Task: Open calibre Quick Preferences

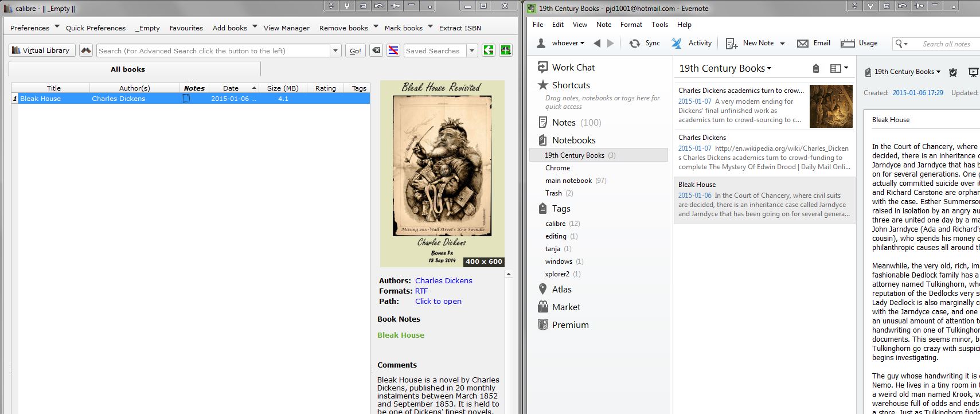Action: coord(96,28)
